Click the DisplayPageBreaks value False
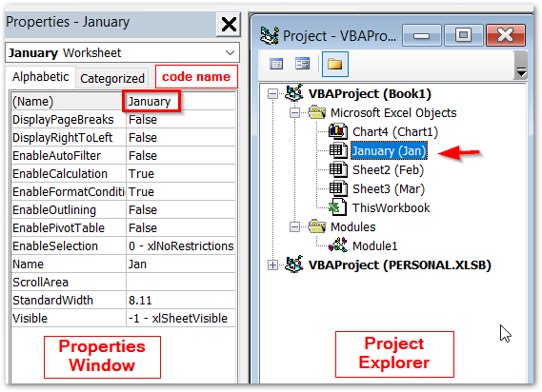542x392 pixels. 181,120
